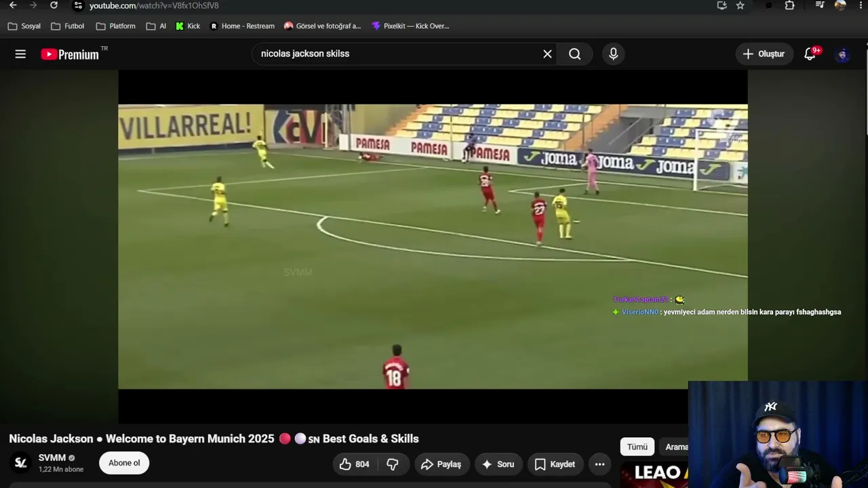
Task: Dislike the video
Action: [393, 464]
